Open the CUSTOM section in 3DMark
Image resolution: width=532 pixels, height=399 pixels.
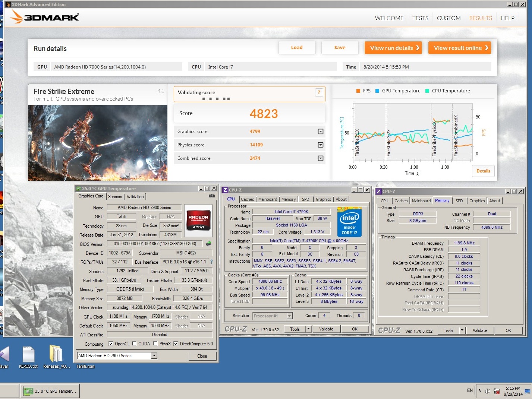(x=449, y=18)
